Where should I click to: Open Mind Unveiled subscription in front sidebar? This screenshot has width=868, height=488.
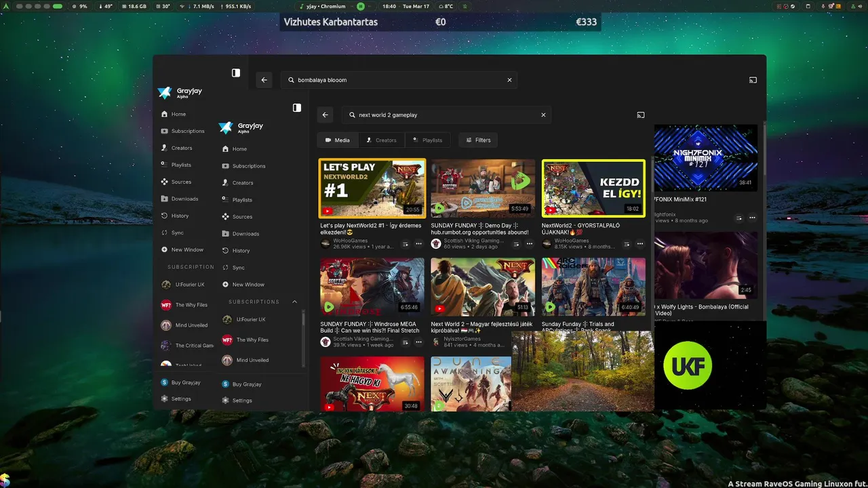click(x=252, y=360)
